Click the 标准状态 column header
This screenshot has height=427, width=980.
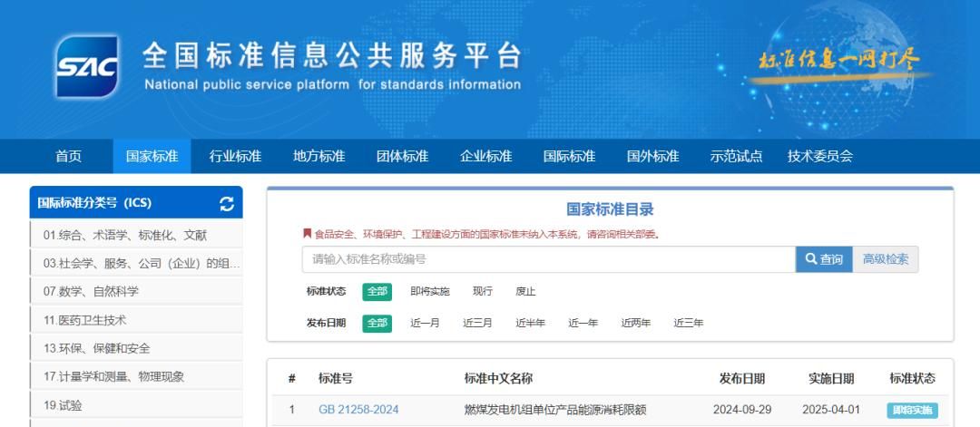(913, 378)
